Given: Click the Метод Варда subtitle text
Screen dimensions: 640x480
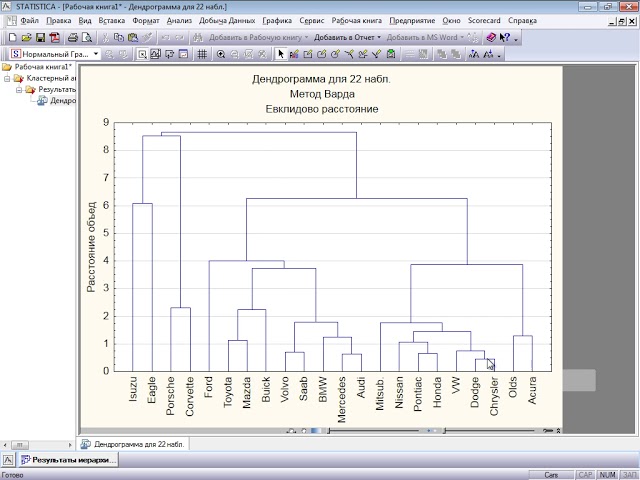Looking at the screenshot, I should 322,94.
